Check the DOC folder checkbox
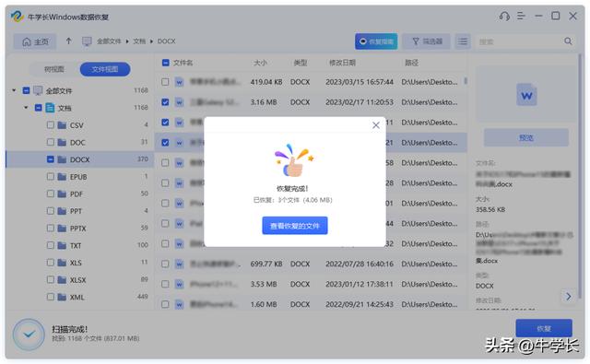Screen dimensions: 590x364 (x=51, y=142)
